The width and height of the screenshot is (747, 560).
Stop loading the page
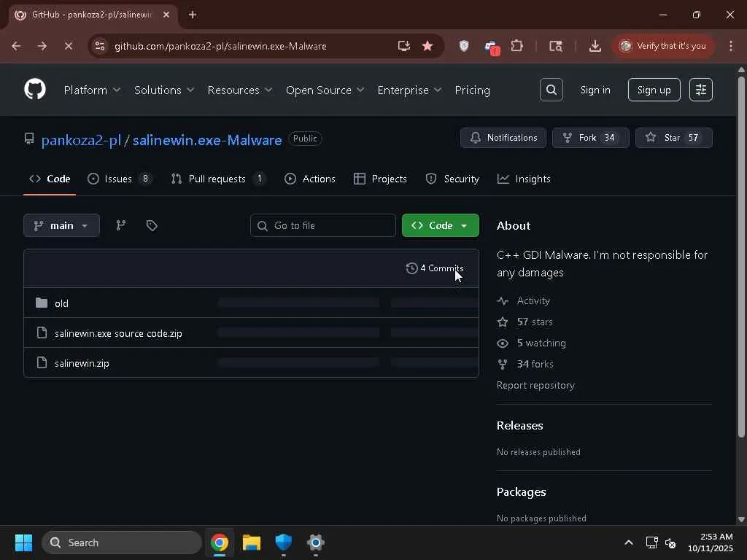[68, 46]
